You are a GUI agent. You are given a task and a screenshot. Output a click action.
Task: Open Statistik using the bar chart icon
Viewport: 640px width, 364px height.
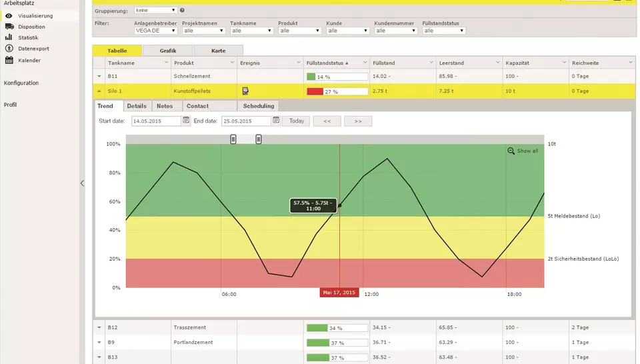tap(9, 38)
